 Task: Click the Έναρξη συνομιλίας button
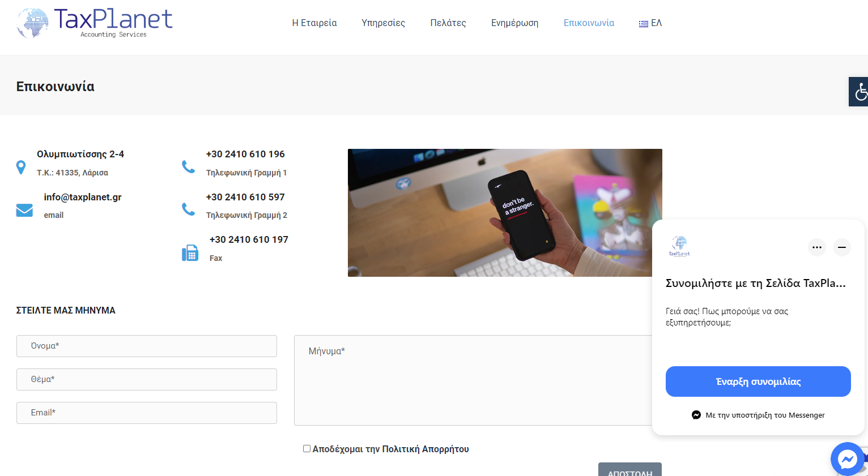click(758, 381)
